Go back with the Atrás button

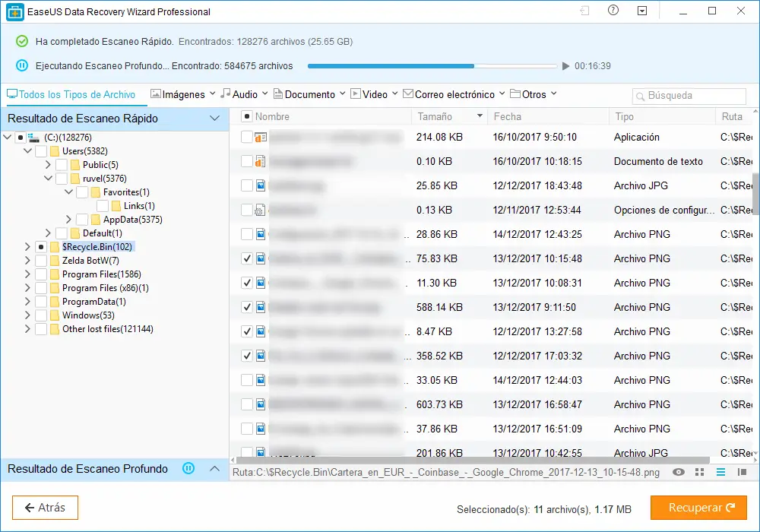point(45,507)
